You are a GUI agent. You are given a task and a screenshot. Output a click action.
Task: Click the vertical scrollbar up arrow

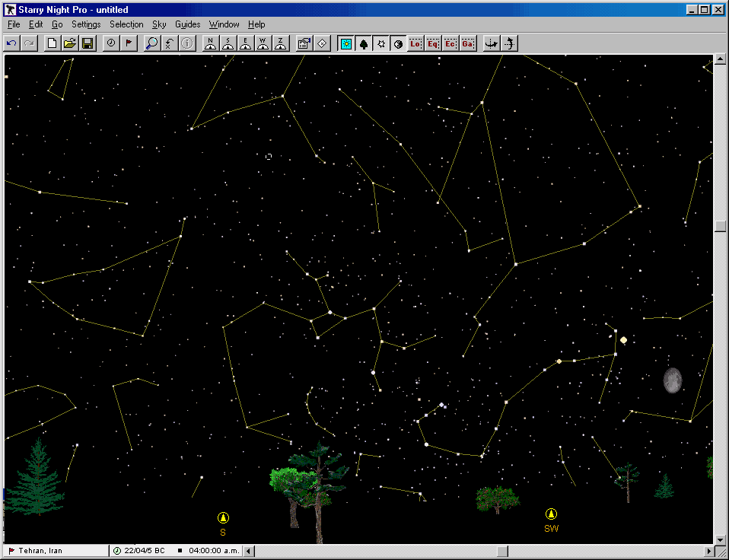point(720,59)
